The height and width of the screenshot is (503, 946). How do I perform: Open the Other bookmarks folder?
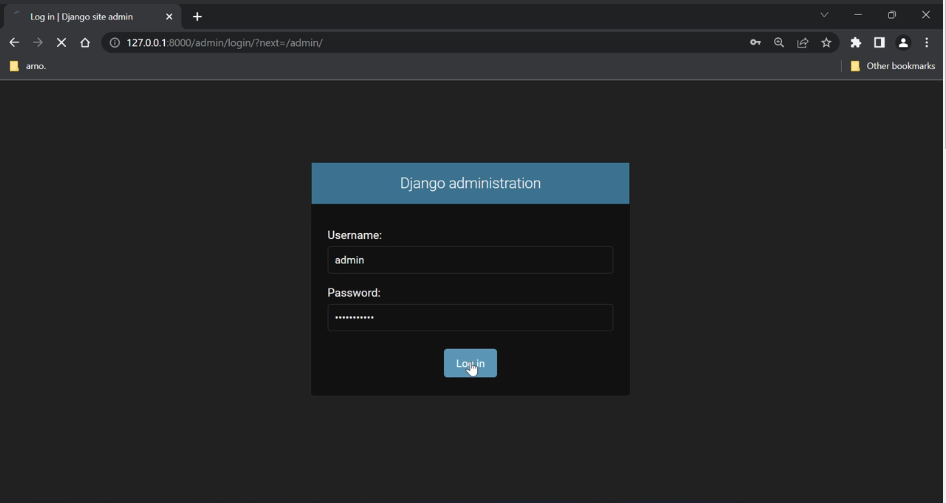click(893, 66)
